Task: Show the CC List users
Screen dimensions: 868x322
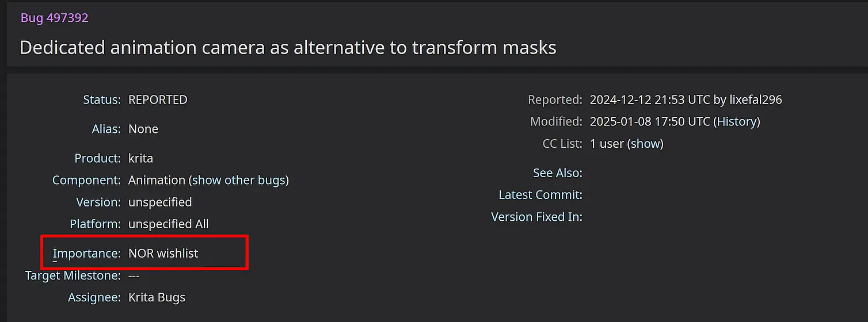Action: pyautogui.click(x=645, y=144)
